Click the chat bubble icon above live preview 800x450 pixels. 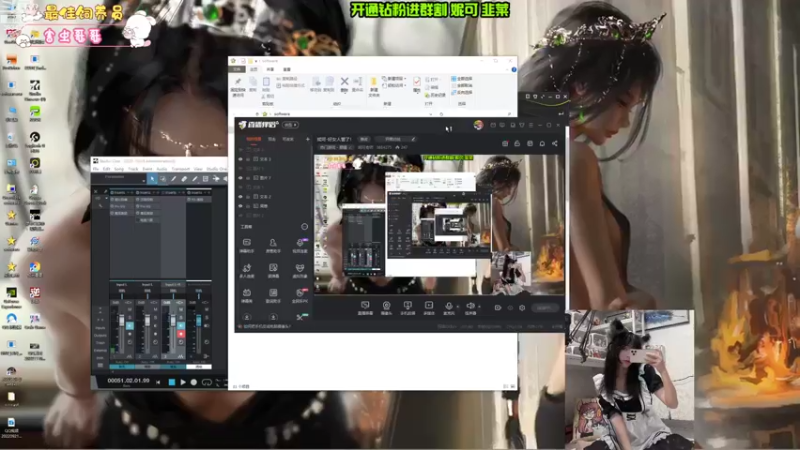click(x=542, y=143)
